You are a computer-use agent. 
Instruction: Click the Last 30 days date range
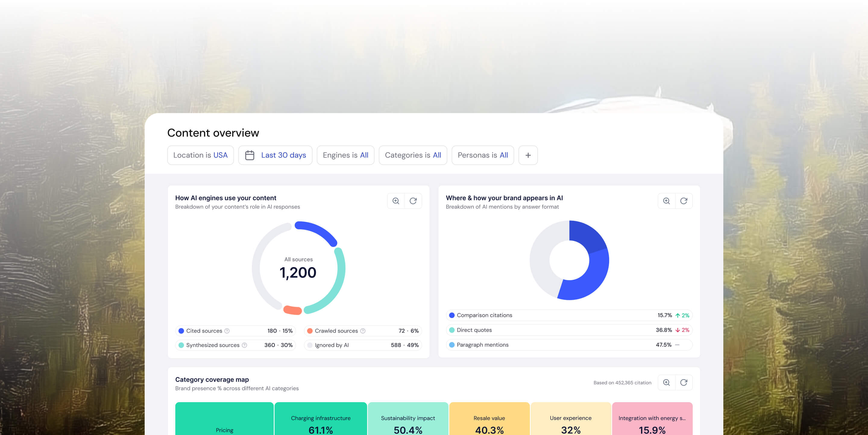[283, 155]
